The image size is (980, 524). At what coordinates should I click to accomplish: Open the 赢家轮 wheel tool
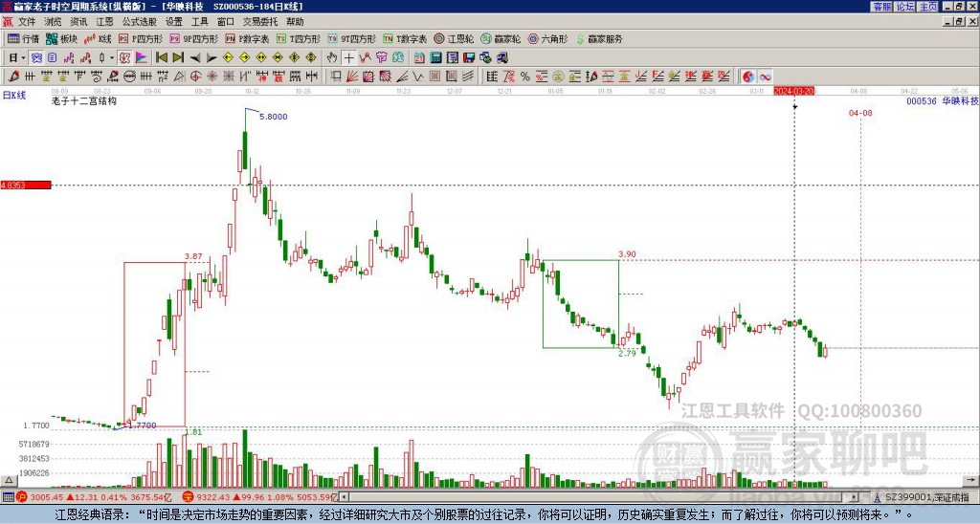click(x=501, y=38)
